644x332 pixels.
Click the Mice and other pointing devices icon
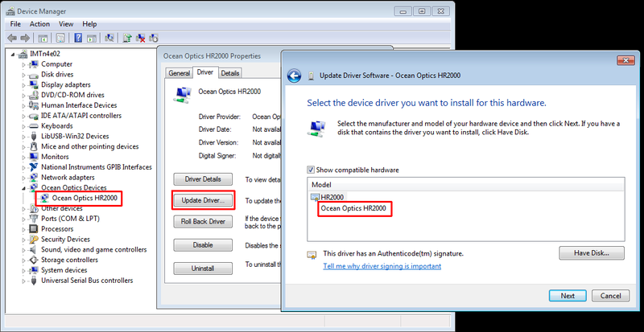34,146
